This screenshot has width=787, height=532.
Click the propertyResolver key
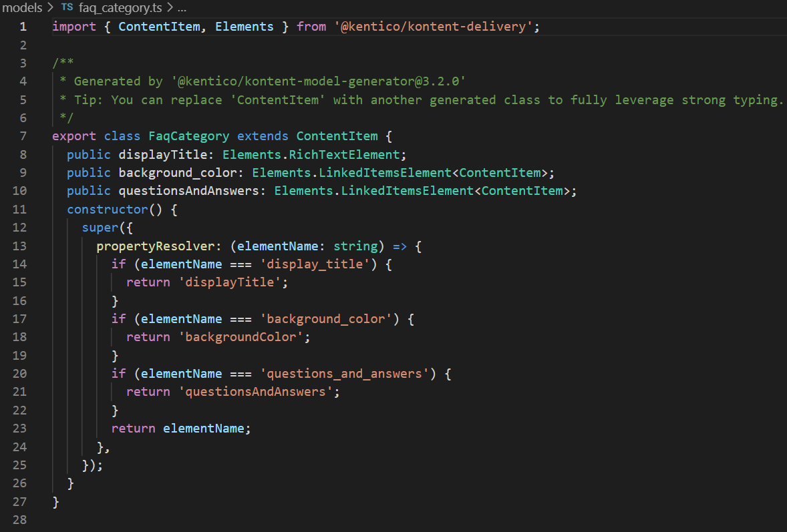coord(156,246)
